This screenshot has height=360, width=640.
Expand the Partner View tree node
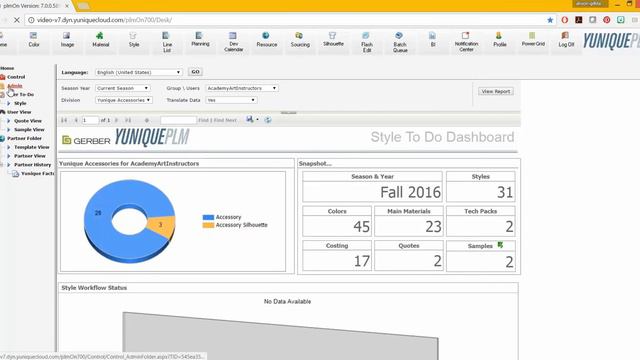coord(9,156)
